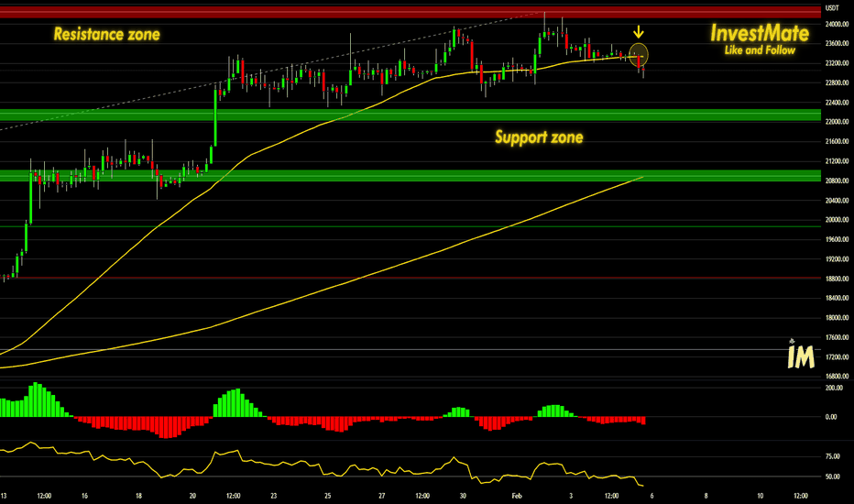Select the "18" date label on time axis

(x=139, y=496)
